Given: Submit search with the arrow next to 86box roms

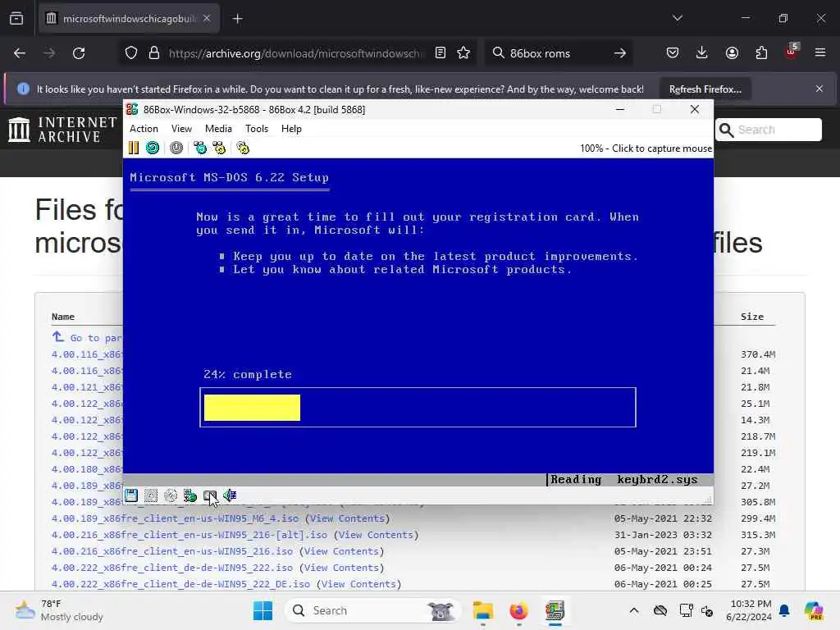Looking at the screenshot, I should (x=620, y=53).
